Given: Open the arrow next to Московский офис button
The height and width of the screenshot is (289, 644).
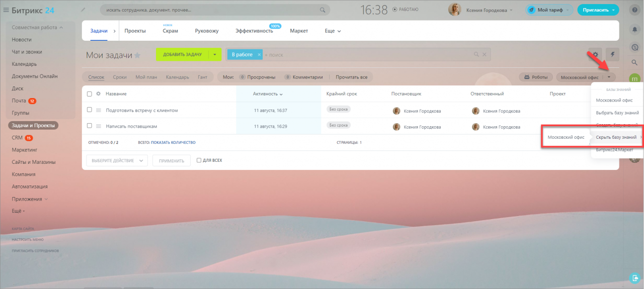Looking at the screenshot, I should click(609, 77).
